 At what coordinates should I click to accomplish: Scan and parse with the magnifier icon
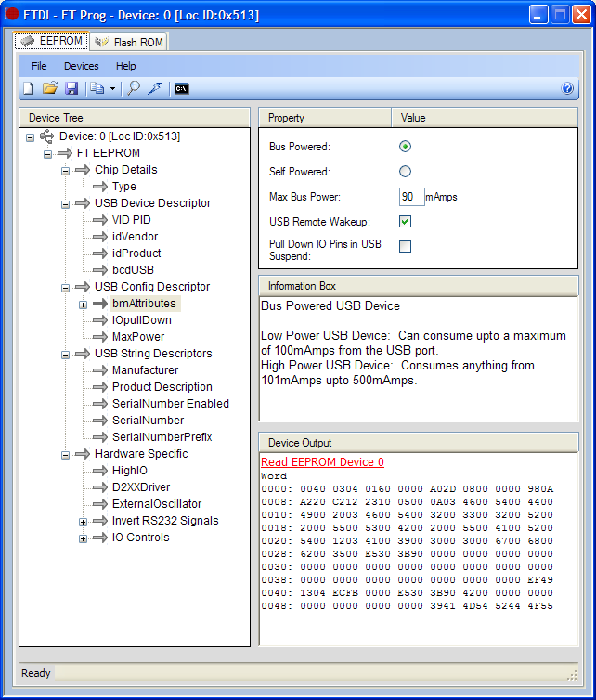point(134,88)
